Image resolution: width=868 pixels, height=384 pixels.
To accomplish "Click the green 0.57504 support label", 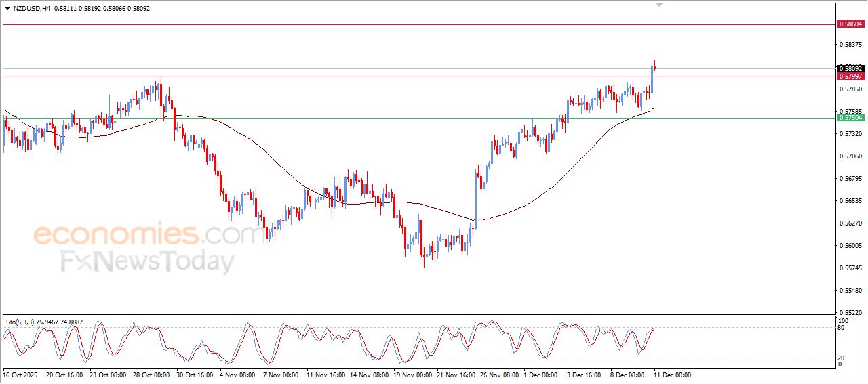I will (851, 118).
